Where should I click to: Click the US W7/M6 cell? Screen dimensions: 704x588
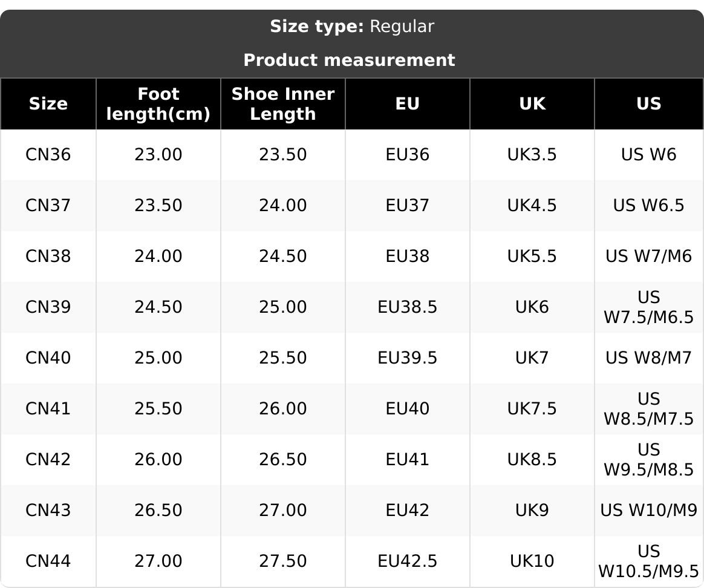tap(649, 256)
